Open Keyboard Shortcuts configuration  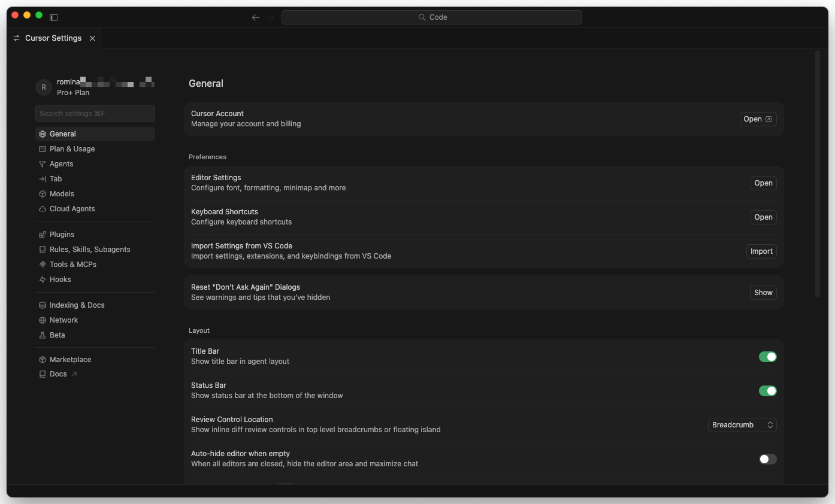click(x=763, y=217)
